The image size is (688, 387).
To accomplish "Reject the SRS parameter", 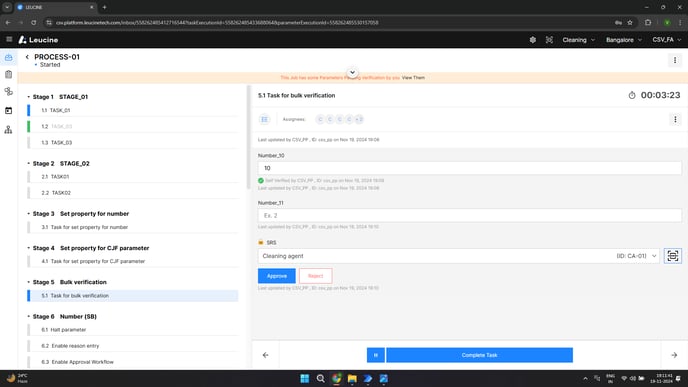I will (x=315, y=276).
